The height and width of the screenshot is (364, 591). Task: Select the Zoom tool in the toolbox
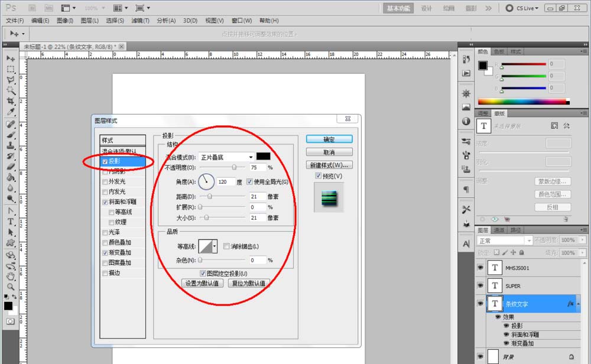(x=11, y=287)
